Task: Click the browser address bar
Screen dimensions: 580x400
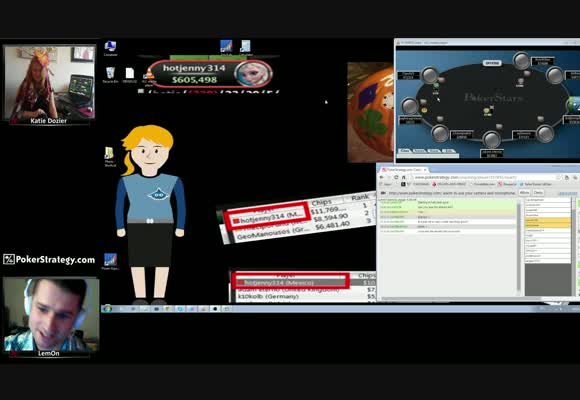Action: (485, 177)
